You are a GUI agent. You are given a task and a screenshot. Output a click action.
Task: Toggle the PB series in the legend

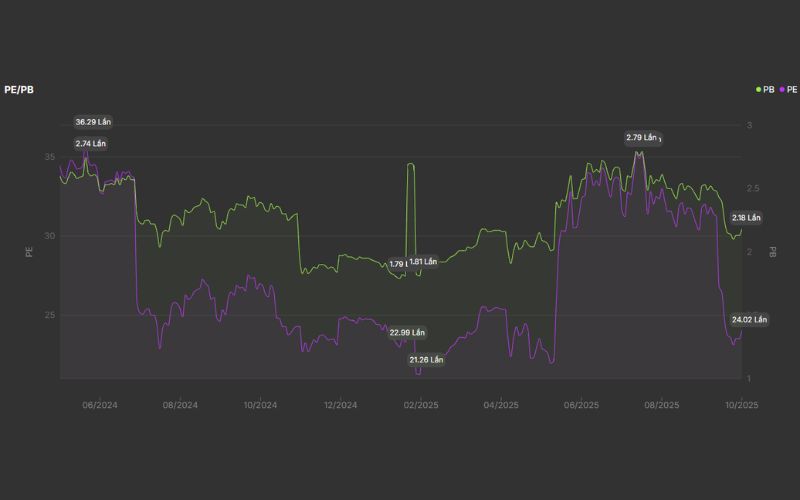[x=768, y=90]
